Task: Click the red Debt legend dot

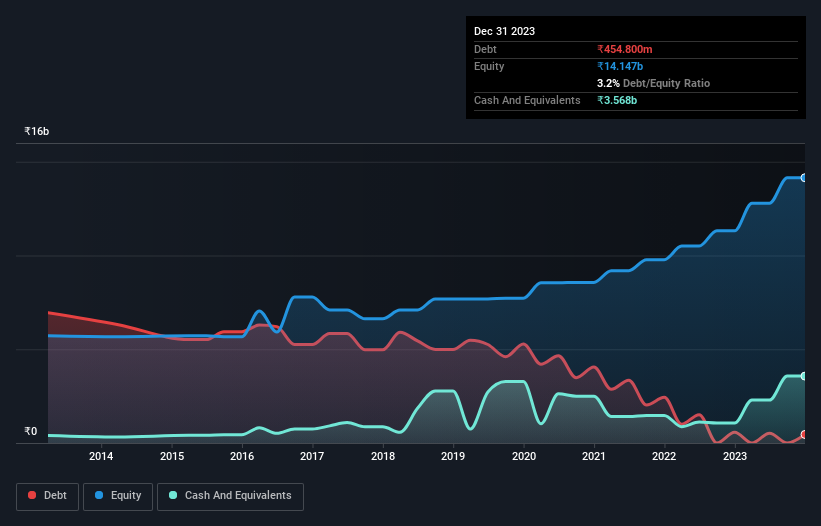Action: click(32, 495)
